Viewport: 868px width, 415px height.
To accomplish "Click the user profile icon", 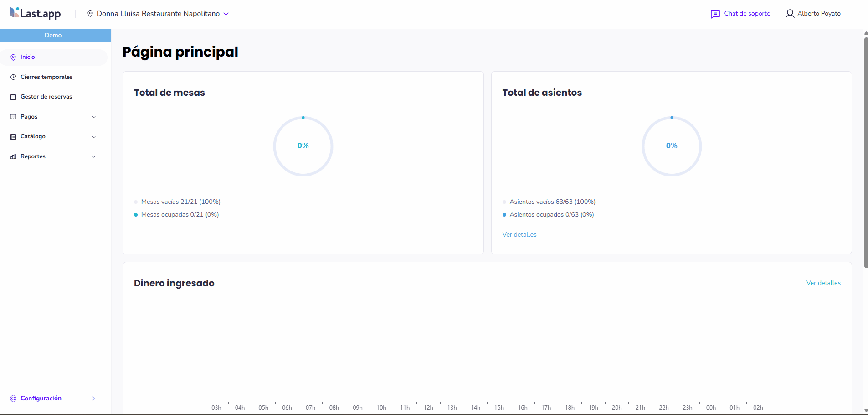I will (790, 14).
